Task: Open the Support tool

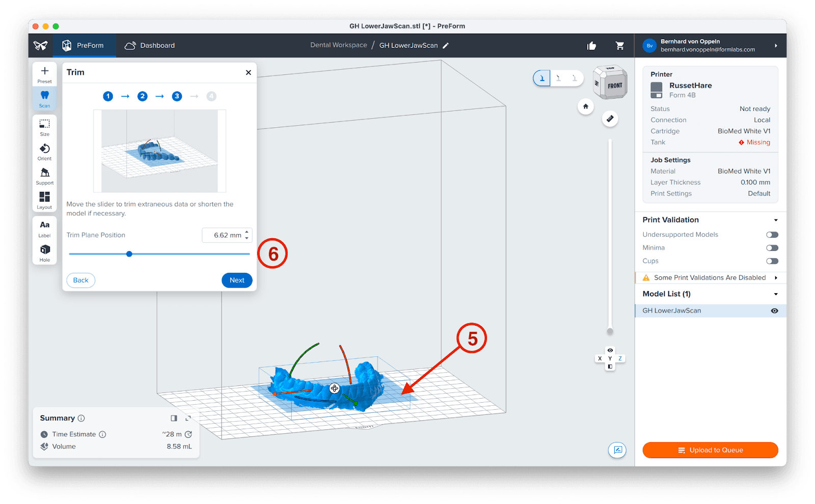Action: click(45, 176)
